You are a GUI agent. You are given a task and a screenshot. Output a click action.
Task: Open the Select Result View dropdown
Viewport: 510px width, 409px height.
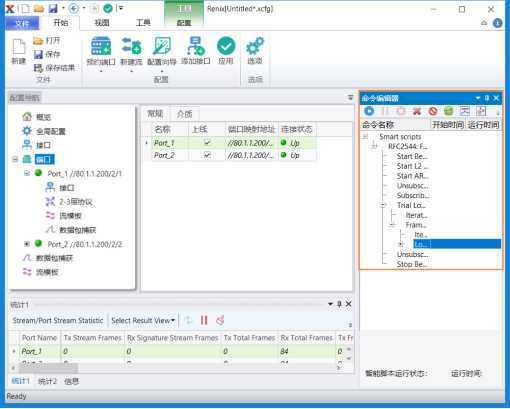point(143,320)
